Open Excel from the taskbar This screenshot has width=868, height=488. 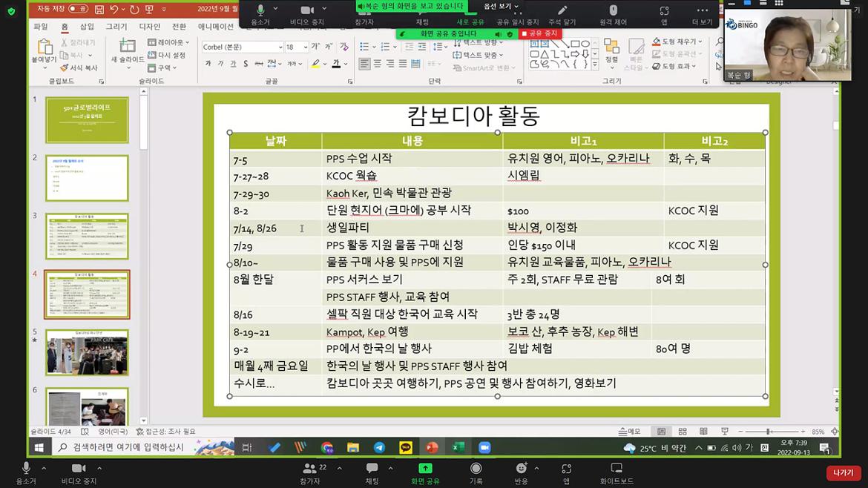pyautogui.click(x=458, y=447)
